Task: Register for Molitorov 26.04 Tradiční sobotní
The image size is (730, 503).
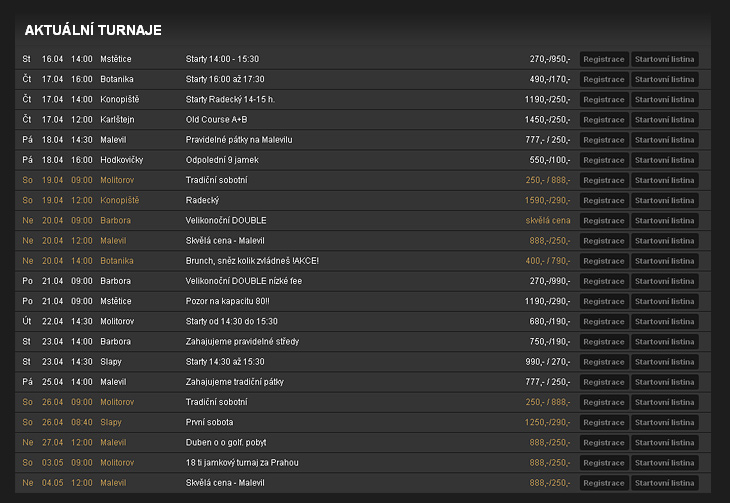Action: pos(604,402)
